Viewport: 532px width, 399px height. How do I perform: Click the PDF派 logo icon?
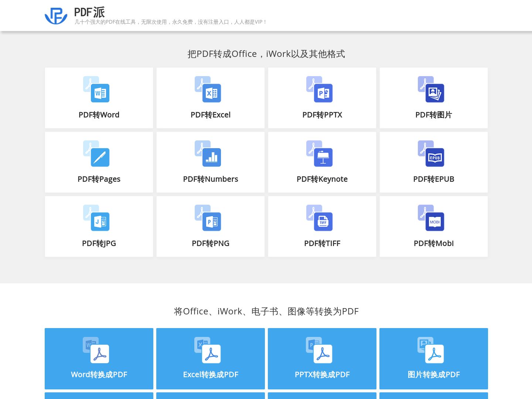click(x=56, y=16)
